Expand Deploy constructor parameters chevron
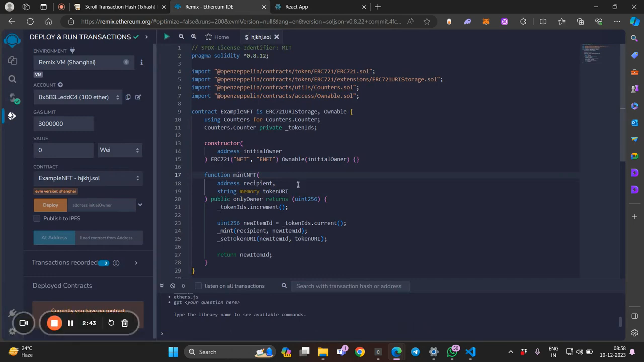Image resolution: width=644 pixels, height=362 pixels. pyautogui.click(x=140, y=205)
